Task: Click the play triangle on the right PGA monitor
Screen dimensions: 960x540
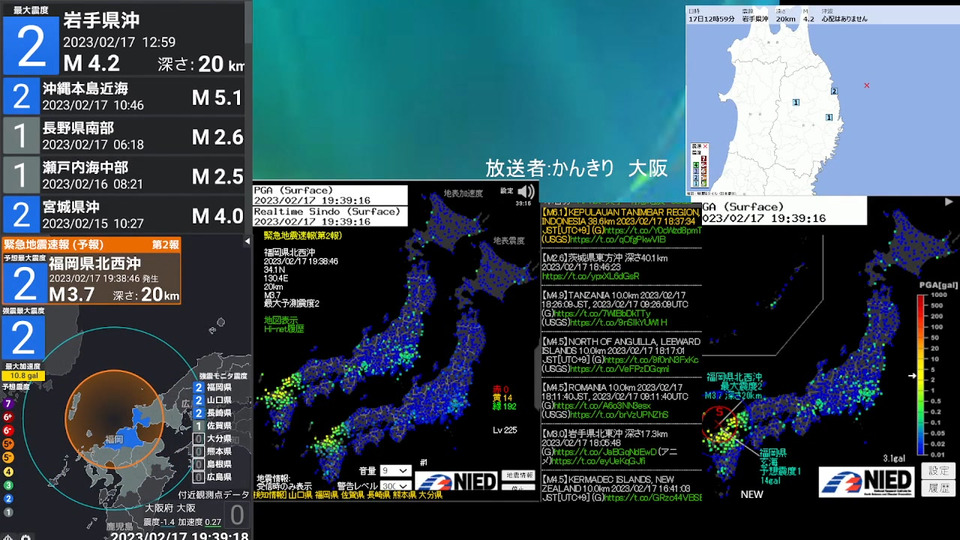Action: click(x=948, y=201)
